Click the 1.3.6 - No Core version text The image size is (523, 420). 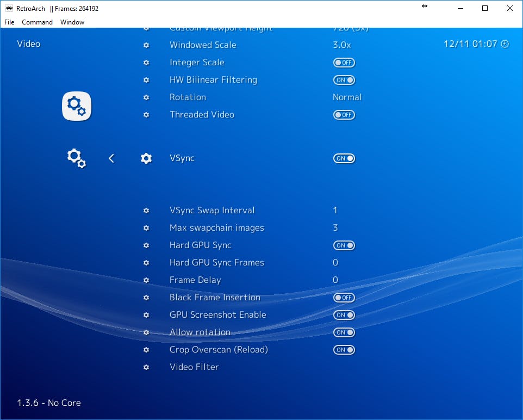[x=49, y=403]
